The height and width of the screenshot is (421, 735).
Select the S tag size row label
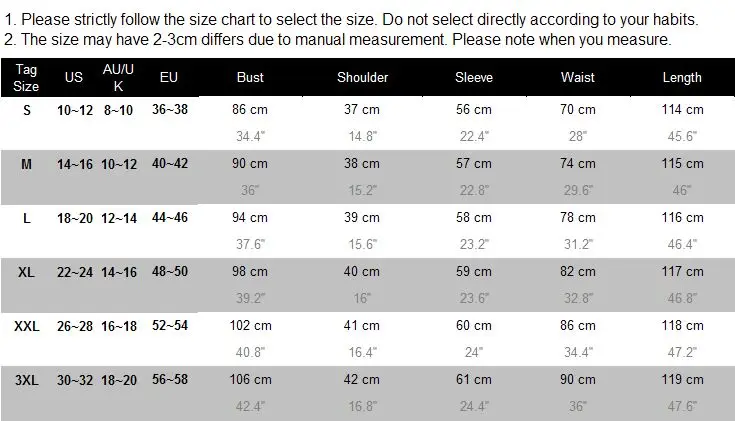tap(27, 110)
